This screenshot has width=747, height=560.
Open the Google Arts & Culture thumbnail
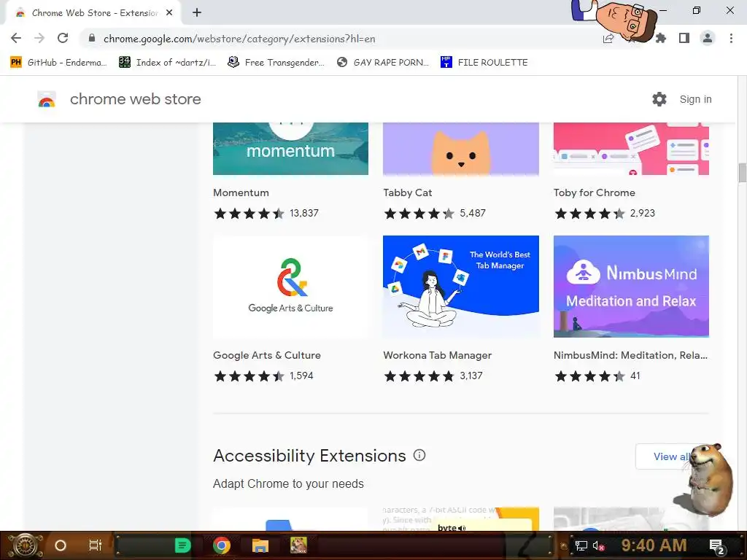tap(290, 286)
